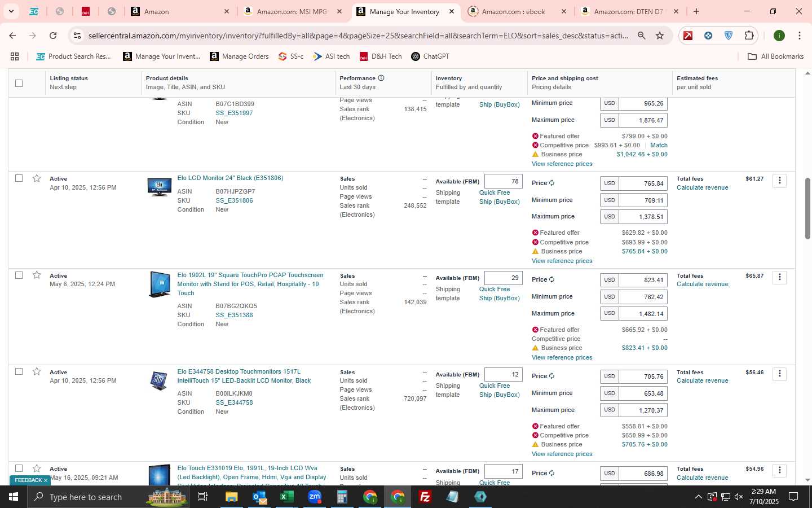Open the Chrome three-dot menu
812x508 pixels.
point(800,36)
